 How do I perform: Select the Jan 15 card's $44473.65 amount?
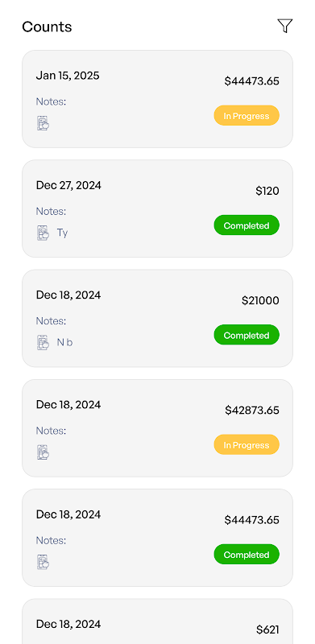click(x=251, y=81)
